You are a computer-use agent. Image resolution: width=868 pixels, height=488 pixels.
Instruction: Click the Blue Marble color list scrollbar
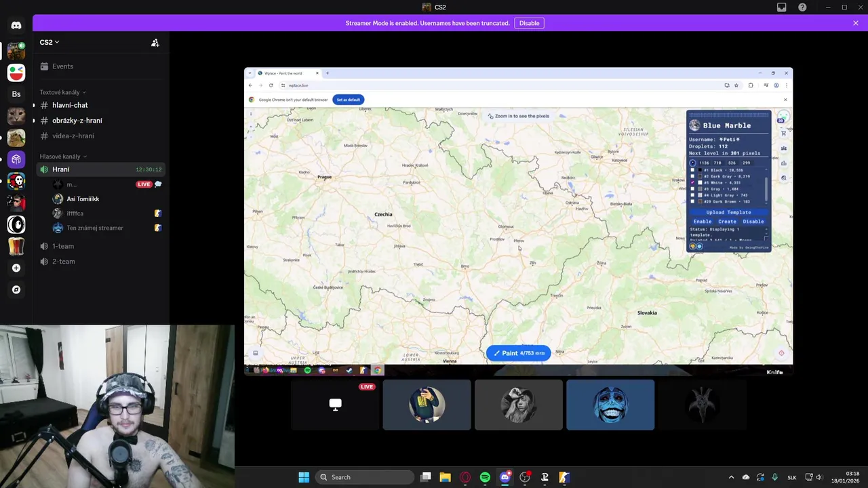pyautogui.click(x=766, y=189)
